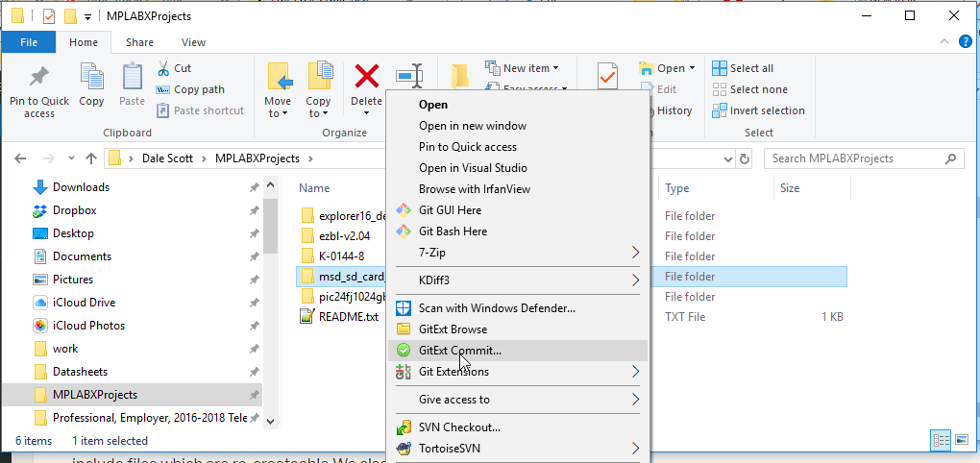Expand the Git Extensions submenu
Screen dimensions: 980x463
click(518, 372)
